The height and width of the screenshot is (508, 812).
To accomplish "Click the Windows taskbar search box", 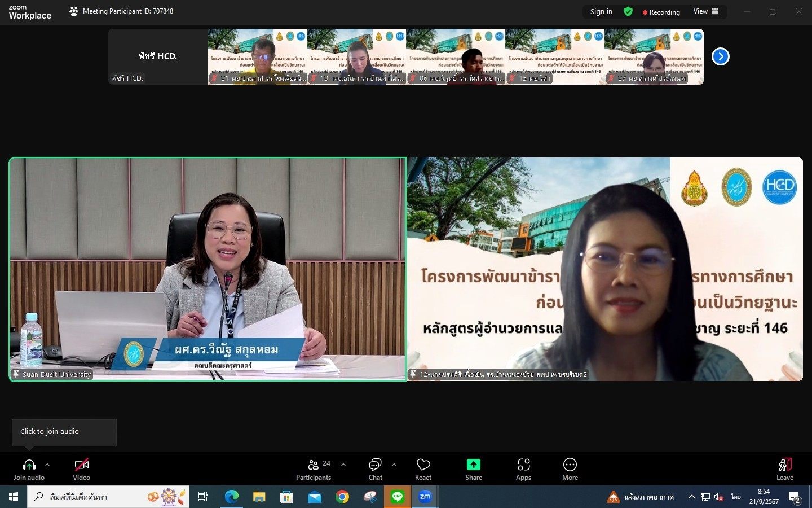I will pos(107,497).
